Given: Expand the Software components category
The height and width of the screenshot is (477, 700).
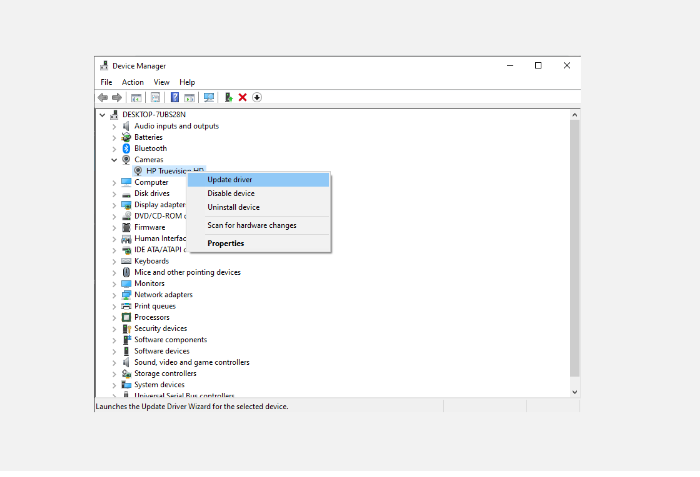Looking at the screenshot, I should [x=114, y=340].
